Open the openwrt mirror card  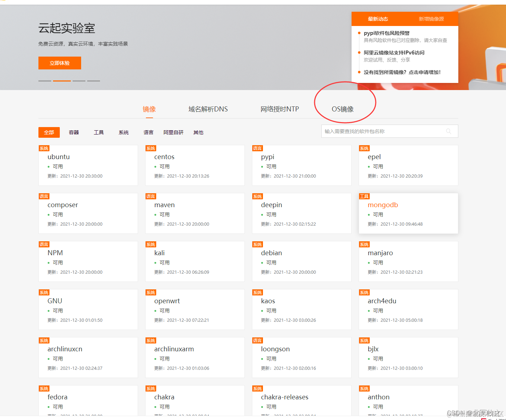coord(195,309)
